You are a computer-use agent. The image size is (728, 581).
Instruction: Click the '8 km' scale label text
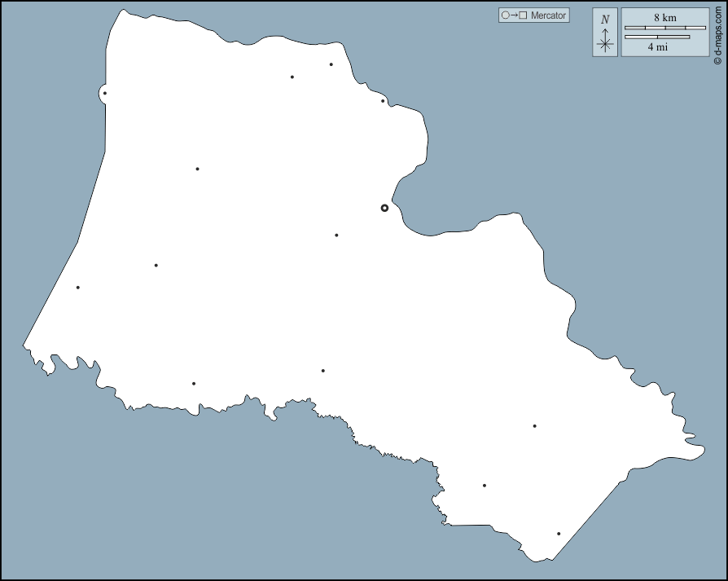tap(665, 18)
